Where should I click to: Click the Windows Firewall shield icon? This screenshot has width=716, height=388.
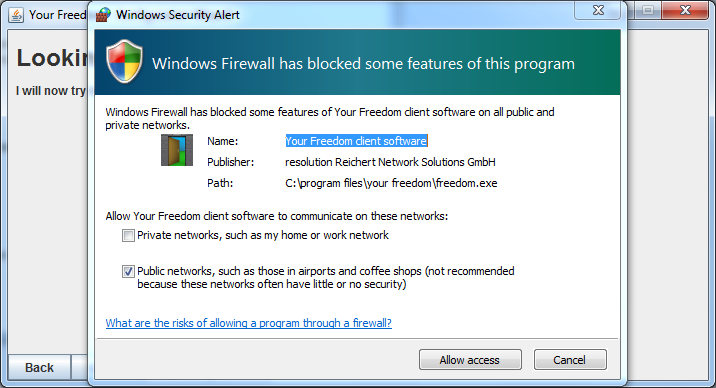coord(124,62)
